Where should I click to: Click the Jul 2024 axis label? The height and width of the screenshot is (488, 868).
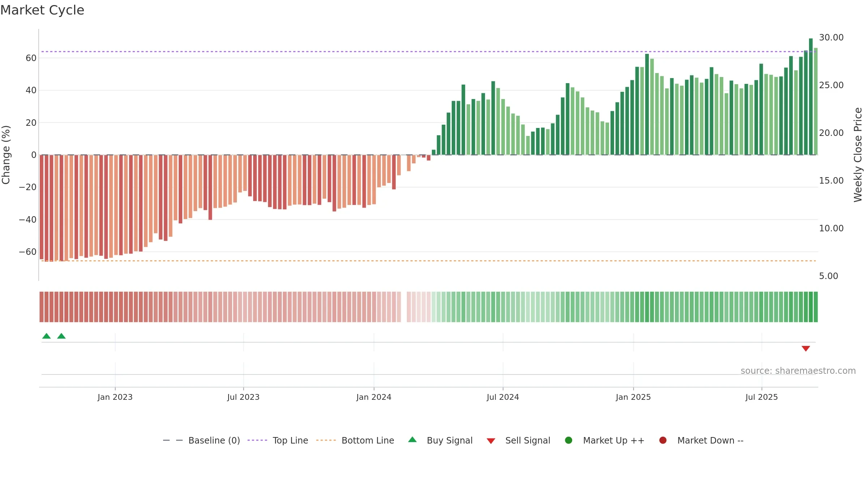tap(503, 397)
